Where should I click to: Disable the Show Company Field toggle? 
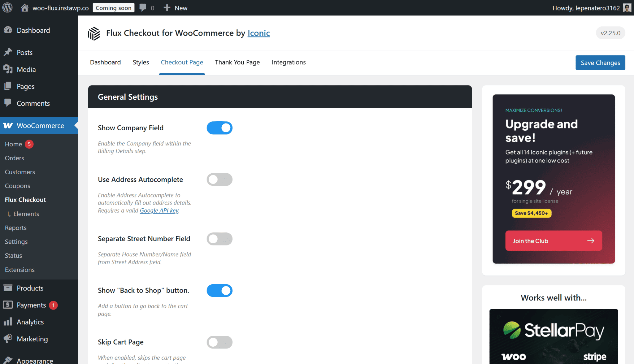(x=219, y=128)
